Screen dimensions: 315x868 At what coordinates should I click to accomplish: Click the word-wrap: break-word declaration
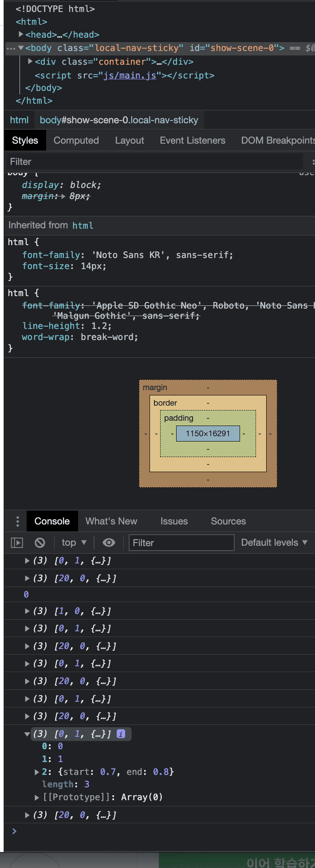click(80, 337)
